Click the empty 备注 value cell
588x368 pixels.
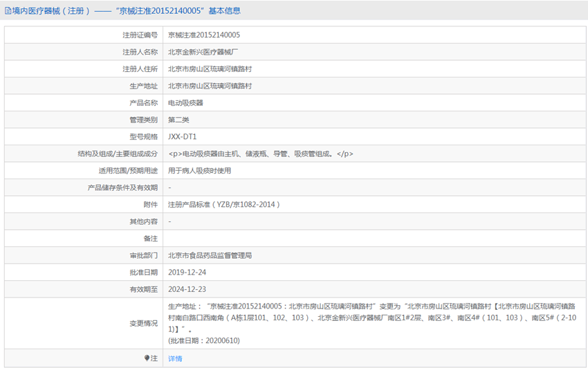point(374,239)
